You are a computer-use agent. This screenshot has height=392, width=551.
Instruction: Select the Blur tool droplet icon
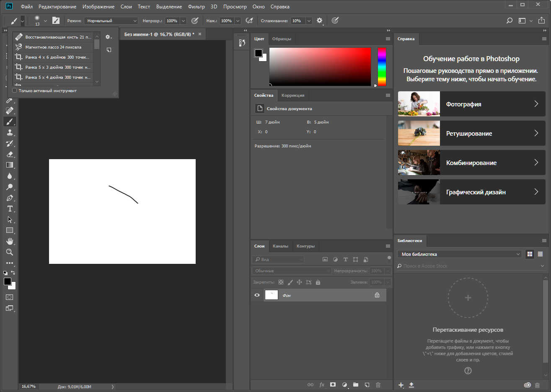(10, 176)
